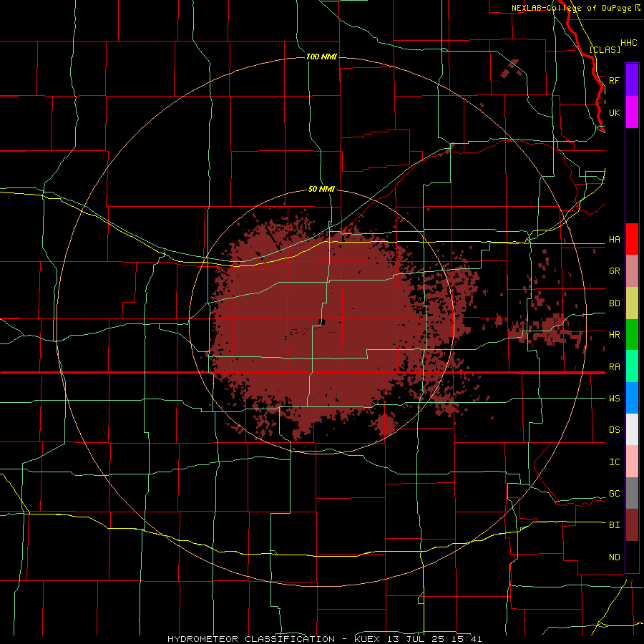Click the HA red legend swatch

point(632,239)
